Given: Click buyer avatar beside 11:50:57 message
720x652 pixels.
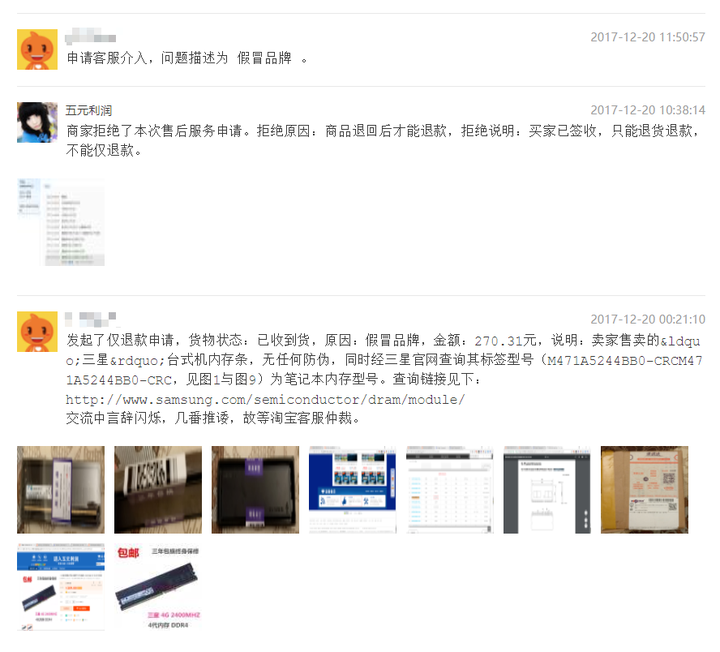Looking at the screenshot, I should (37, 49).
